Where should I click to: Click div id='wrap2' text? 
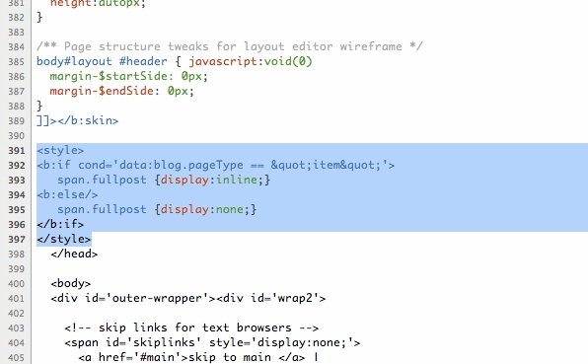pos(271,298)
